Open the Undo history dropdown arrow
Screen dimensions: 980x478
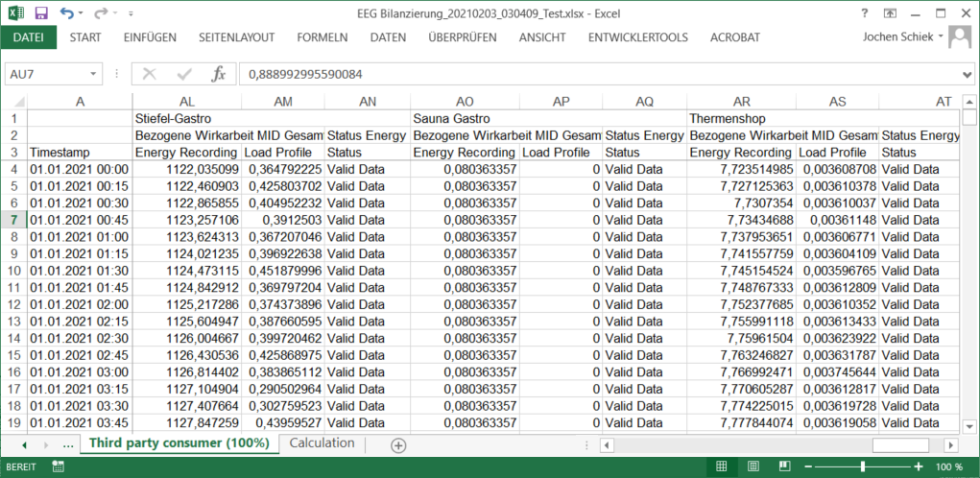coord(81,13)
